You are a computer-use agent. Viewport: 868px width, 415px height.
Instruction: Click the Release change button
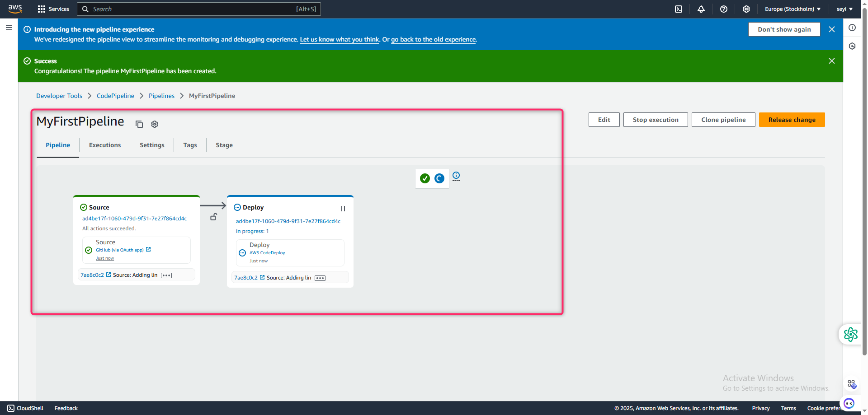pyautogui.click(x=792, y=120)
